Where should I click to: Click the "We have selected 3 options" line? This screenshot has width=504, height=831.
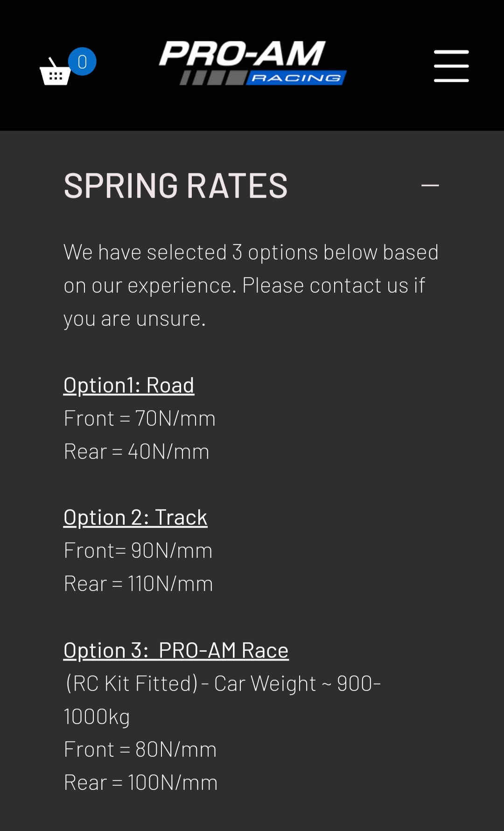(251, 252)
